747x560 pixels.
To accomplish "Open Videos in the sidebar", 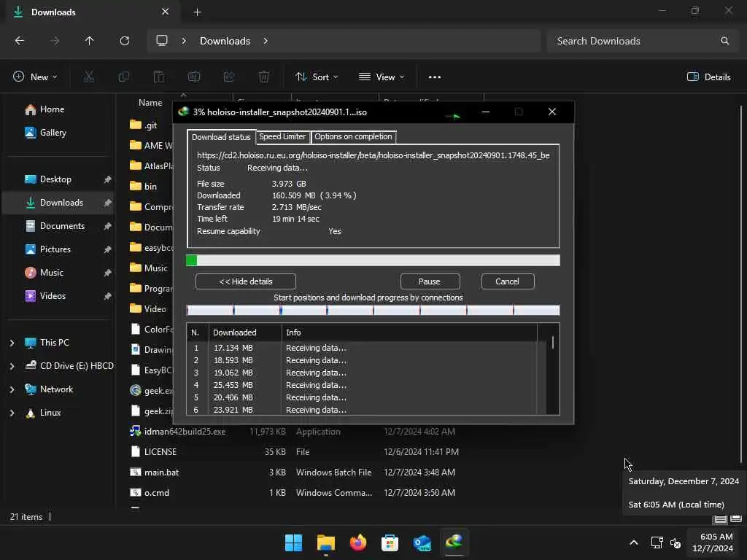I will [x=53, y=296].
